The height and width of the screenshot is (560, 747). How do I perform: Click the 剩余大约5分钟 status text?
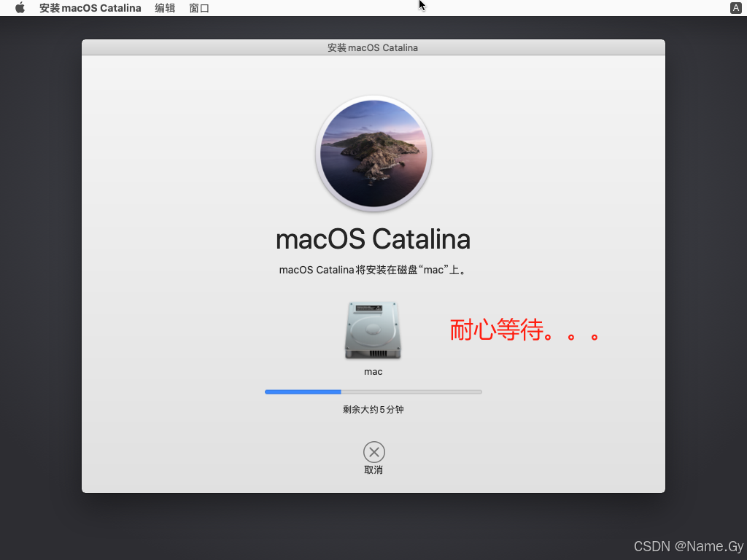coord(373,410)
